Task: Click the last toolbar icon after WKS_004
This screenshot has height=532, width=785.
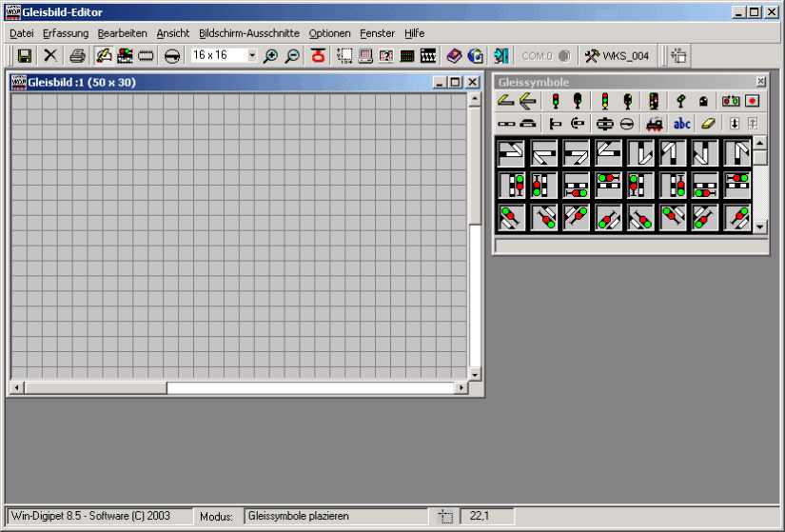Action: click(678, 55)
